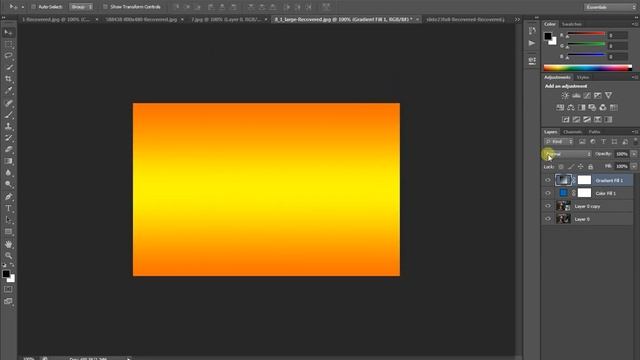
Task: Add a Vibrance adjustment
Action: tap(608, 96)
